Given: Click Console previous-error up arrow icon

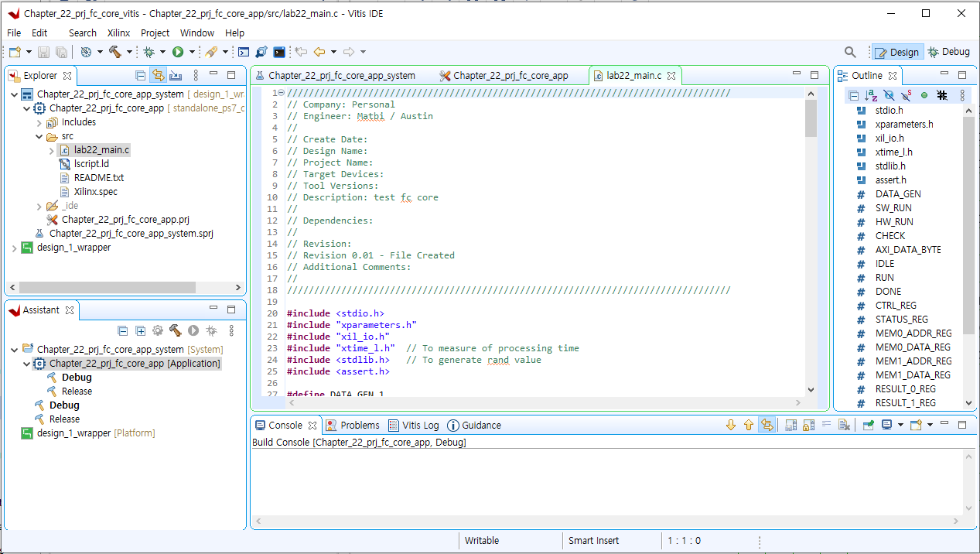Looking at the screenshot, I should click(x=748, y=425).
